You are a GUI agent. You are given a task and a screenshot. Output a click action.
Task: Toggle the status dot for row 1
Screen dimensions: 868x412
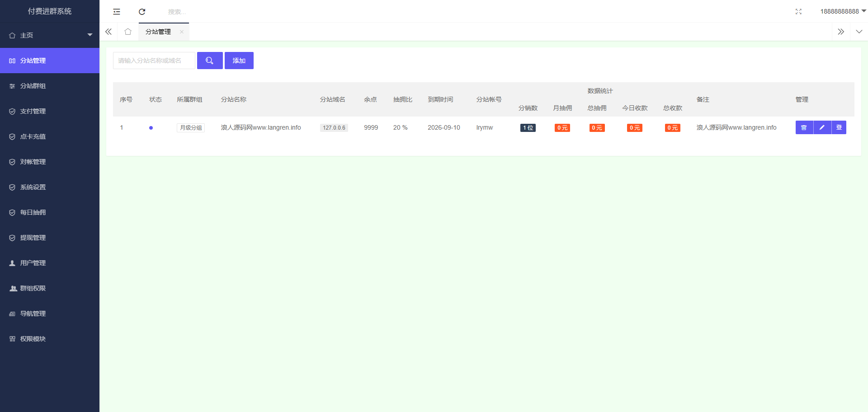151,128
